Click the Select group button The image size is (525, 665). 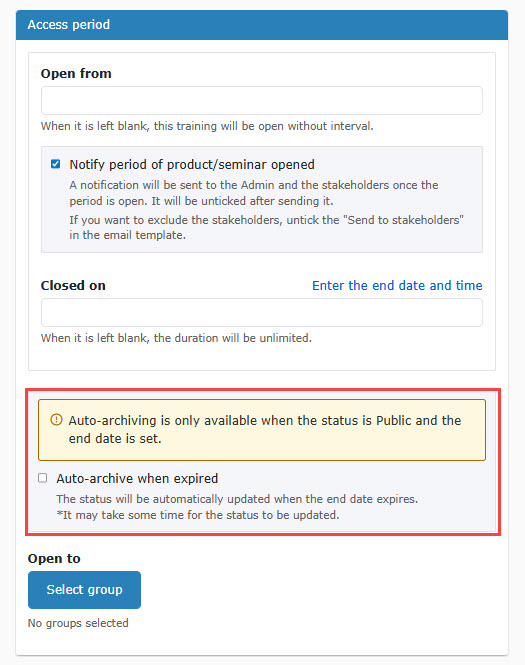(x=84, y=590)
